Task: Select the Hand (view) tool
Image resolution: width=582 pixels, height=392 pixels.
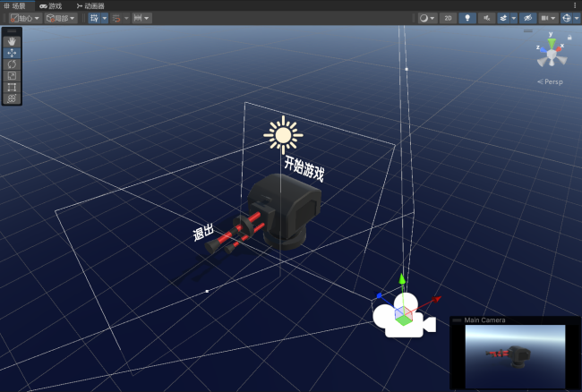Action: click(x=12, y=41)
